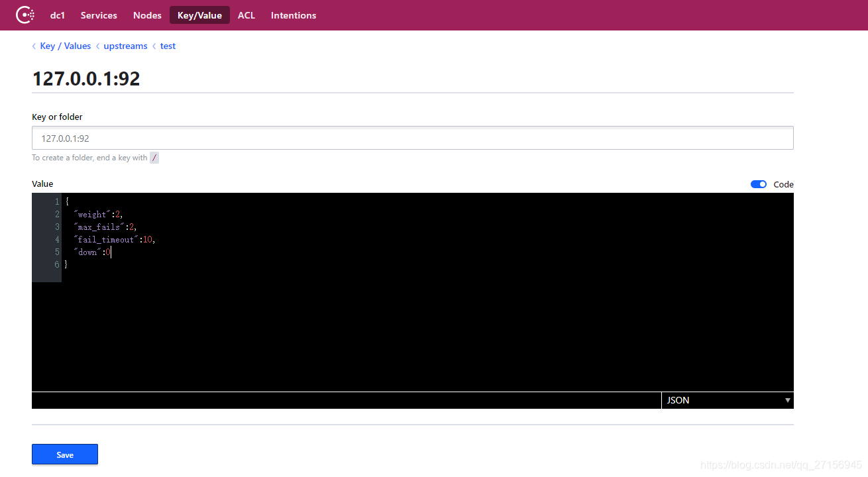The height and width of the screenshot is (477, 868).
Task: Open the JSON syntax dropdown
Action: point(727,400)
